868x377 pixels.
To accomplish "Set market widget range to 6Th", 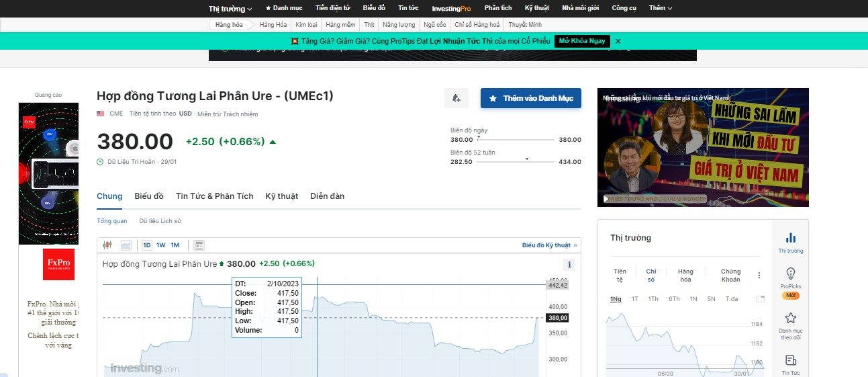I will tap(673, 299).
